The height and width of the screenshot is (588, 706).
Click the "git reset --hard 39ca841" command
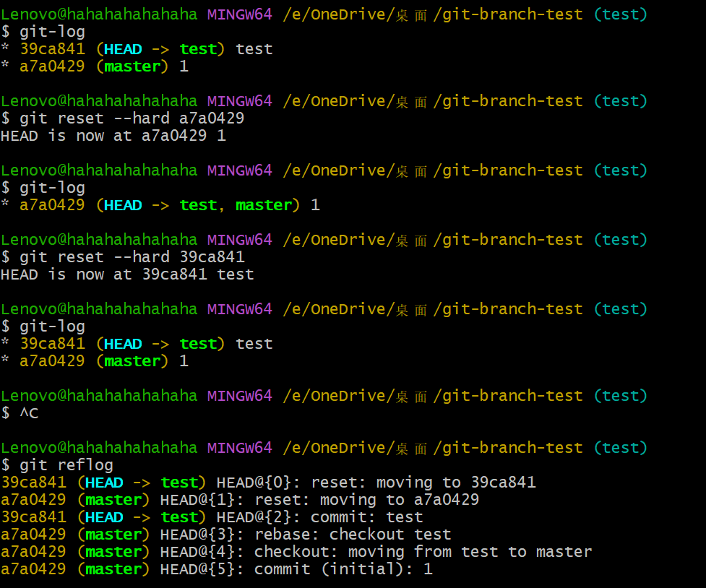click(132, 257)
